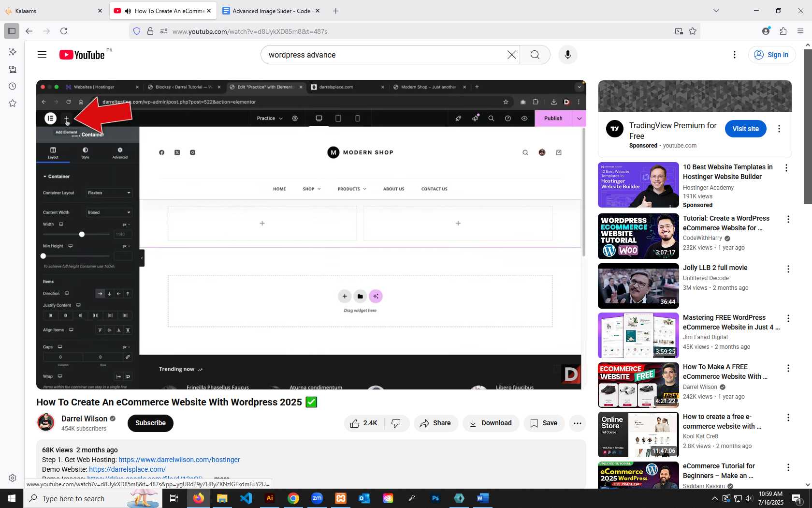
Task: Open YouTube settings three-dot menu
Action: [x=735, y=55]
